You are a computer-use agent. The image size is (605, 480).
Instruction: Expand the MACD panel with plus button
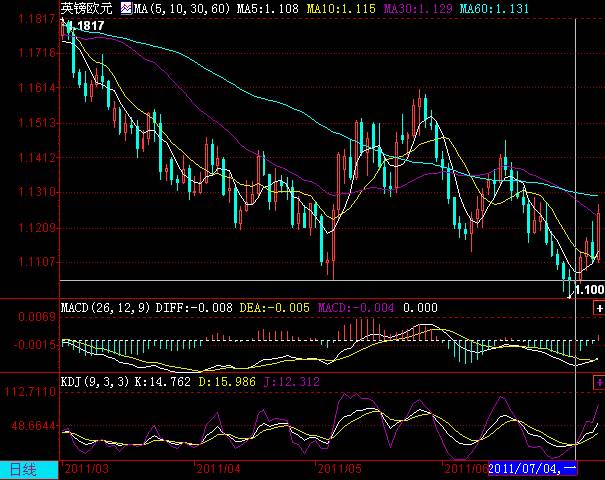pos(599,308)
